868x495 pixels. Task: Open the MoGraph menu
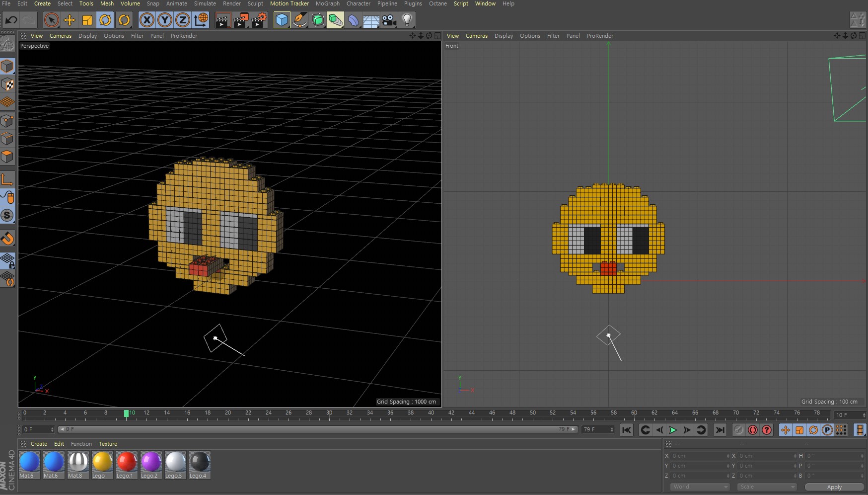[x=327, y=3]
